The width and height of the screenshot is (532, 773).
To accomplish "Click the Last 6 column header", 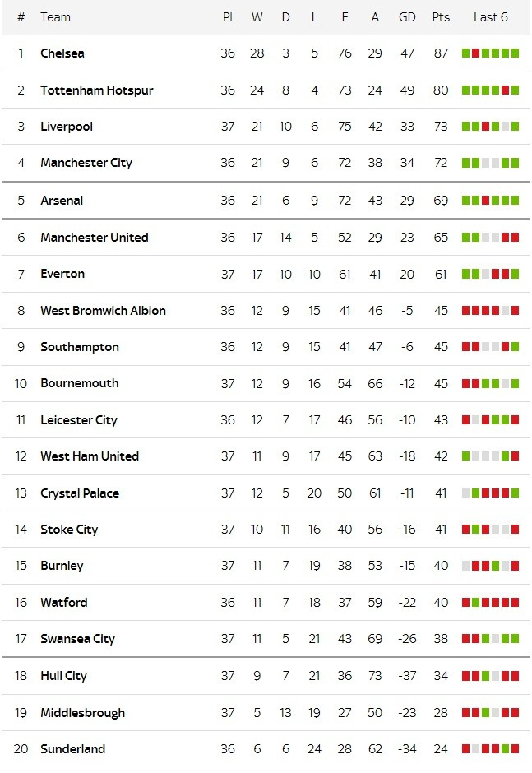I will [491, 17].
